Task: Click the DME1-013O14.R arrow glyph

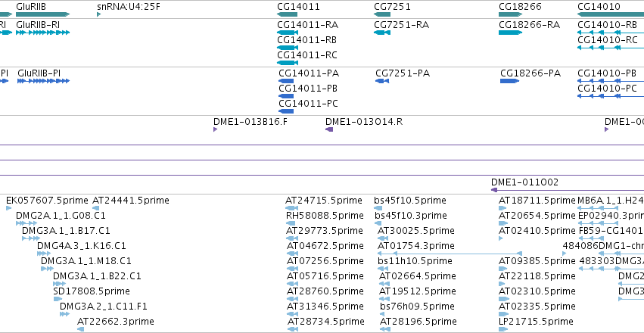Action: coord(329,129)
